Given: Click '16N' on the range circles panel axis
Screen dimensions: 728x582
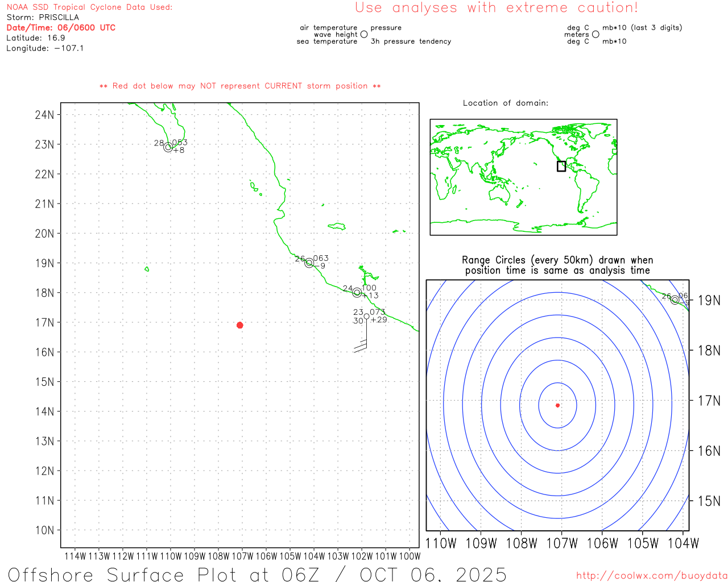Looking at the screenshot, I should [709, 451].
